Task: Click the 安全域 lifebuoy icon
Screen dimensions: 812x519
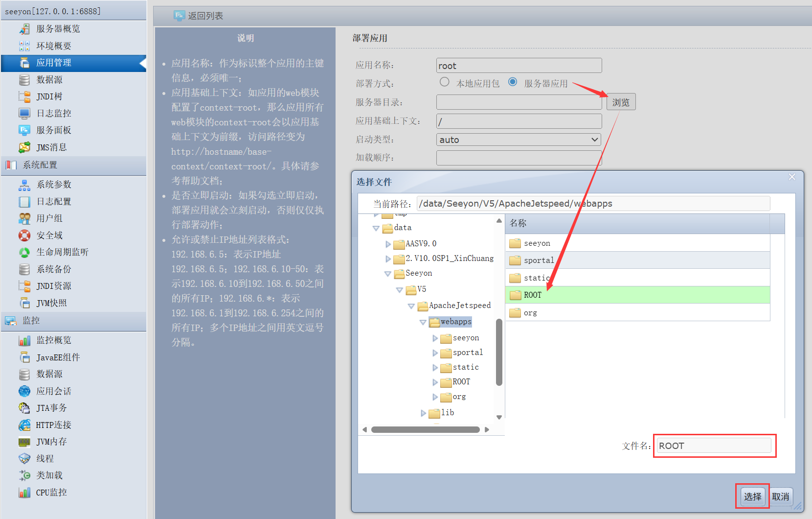Action: coord(24,236)
